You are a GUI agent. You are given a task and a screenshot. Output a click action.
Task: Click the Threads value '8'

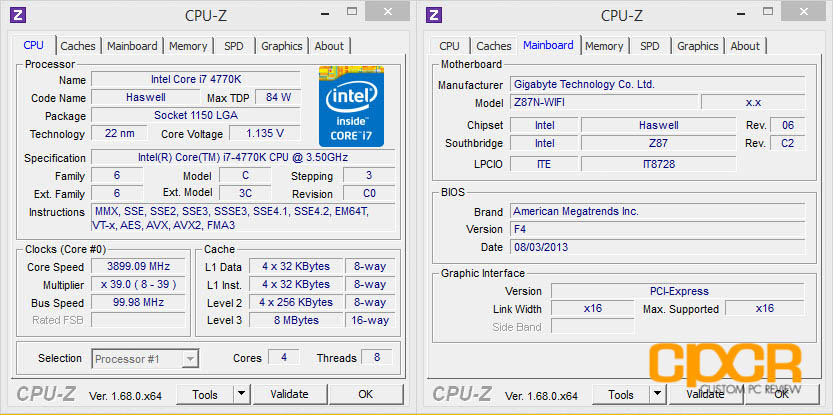tap(377, 358)
